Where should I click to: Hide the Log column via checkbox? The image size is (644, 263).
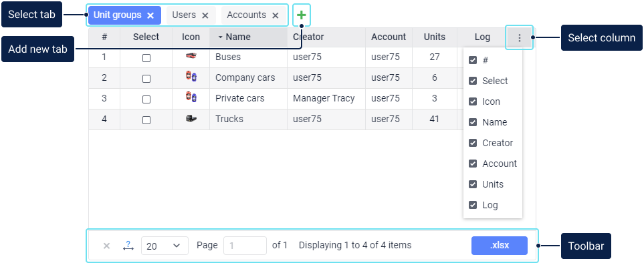[473, 205]
